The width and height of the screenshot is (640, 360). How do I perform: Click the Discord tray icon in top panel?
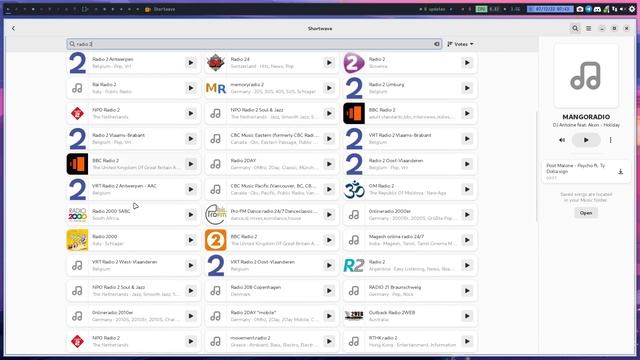(598, 9)
